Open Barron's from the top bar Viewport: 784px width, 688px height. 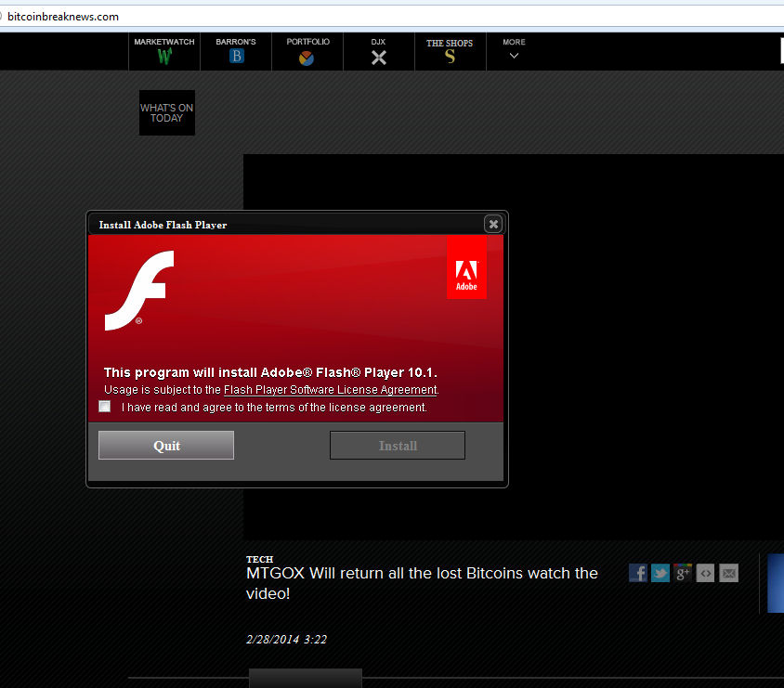236,56
